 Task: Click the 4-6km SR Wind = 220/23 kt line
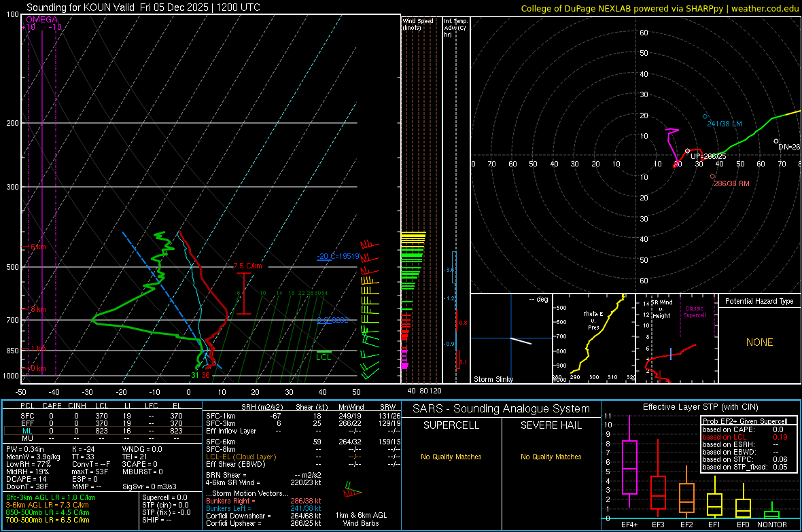coord(264,482)
